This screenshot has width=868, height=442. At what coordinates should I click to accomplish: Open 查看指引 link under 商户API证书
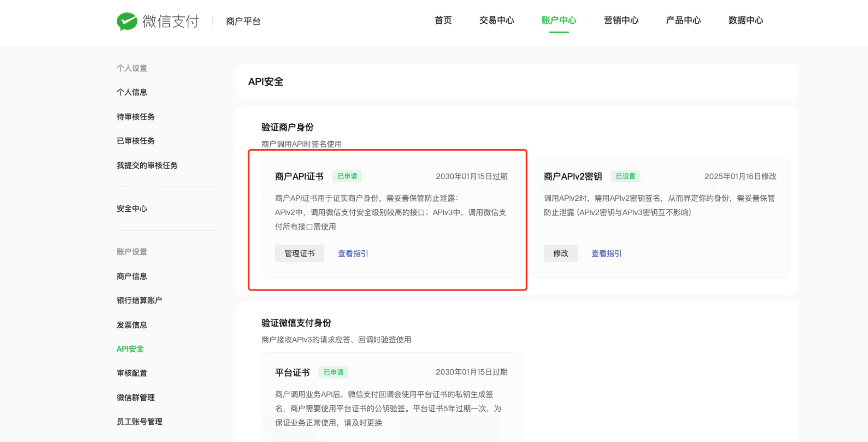click(x=353, y=253)
